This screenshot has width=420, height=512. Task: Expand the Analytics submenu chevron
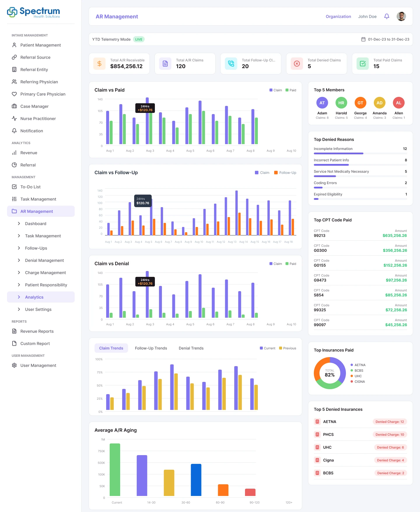click(x=19, y=297)
